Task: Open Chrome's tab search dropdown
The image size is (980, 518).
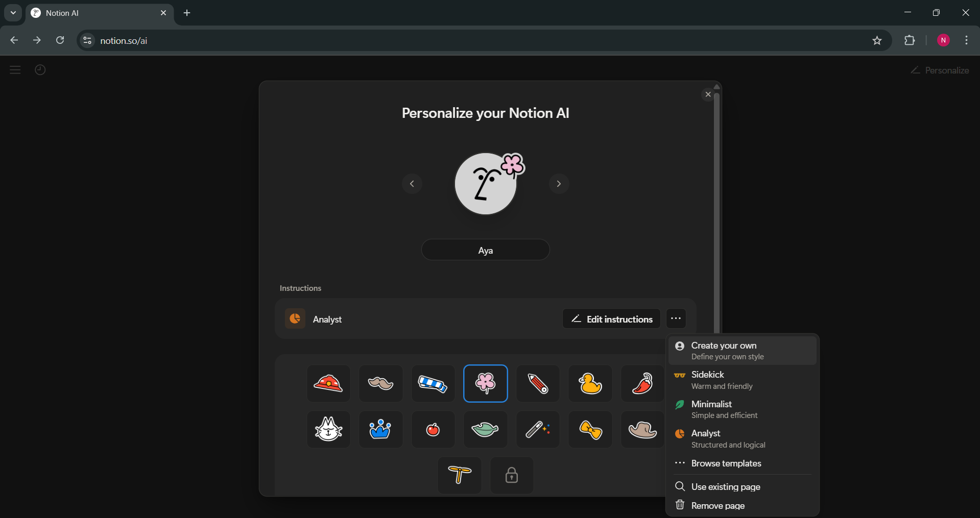Action: [x=13, y=13]
